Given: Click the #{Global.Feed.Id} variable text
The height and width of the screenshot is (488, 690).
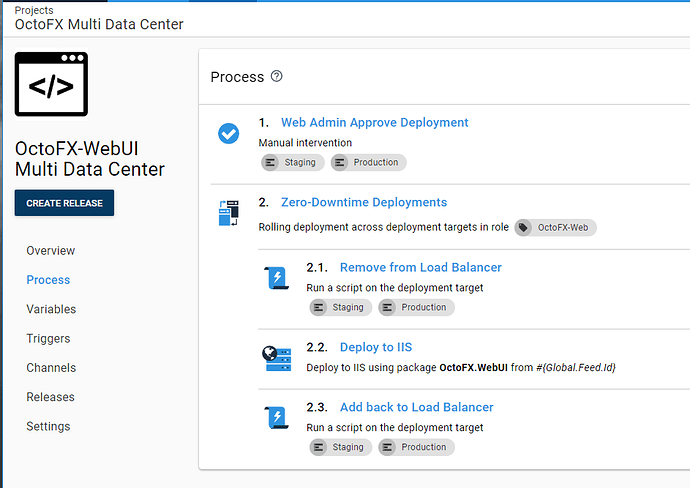Looking at the screenshot, I should [576, 367].
